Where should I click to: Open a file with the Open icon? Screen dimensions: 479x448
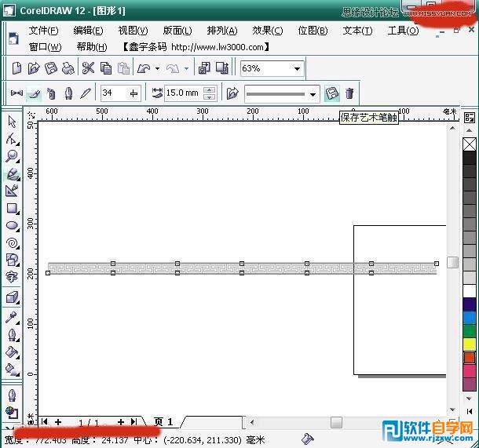[x=34, y=67]
